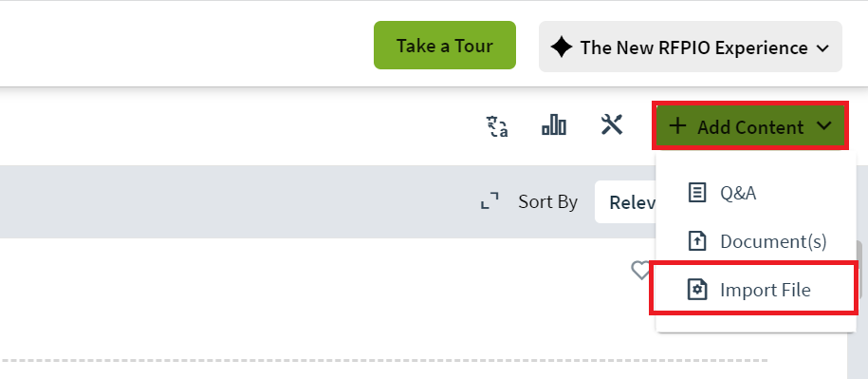868x379 pixels.
Task: Click the wrench and screwdriver tools icon
Action: pyautogui.click(x=612, y=124)
